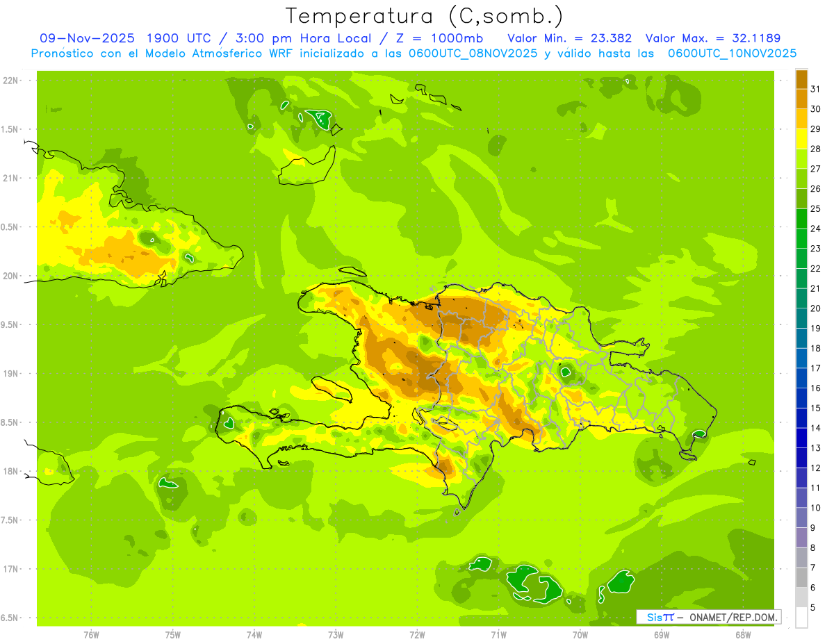This screenshot has height=644, width=834.
Task: Select the '75W' longitude label
Action: 173,634
